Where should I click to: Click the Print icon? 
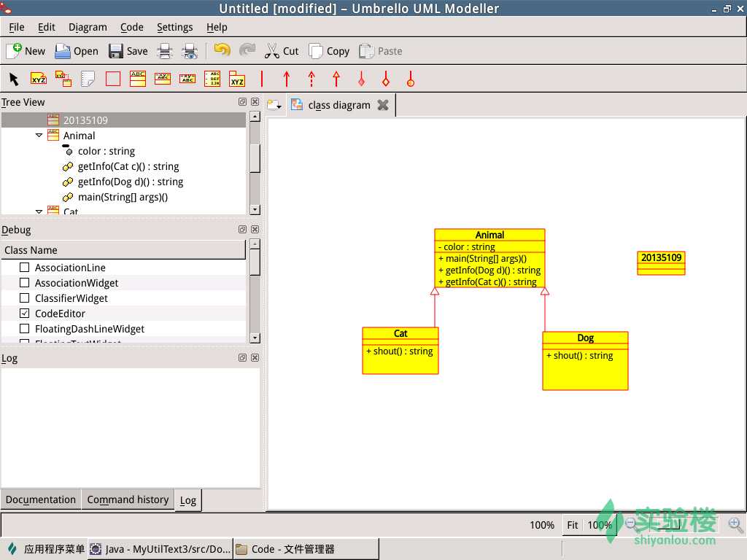pos(165,50)
